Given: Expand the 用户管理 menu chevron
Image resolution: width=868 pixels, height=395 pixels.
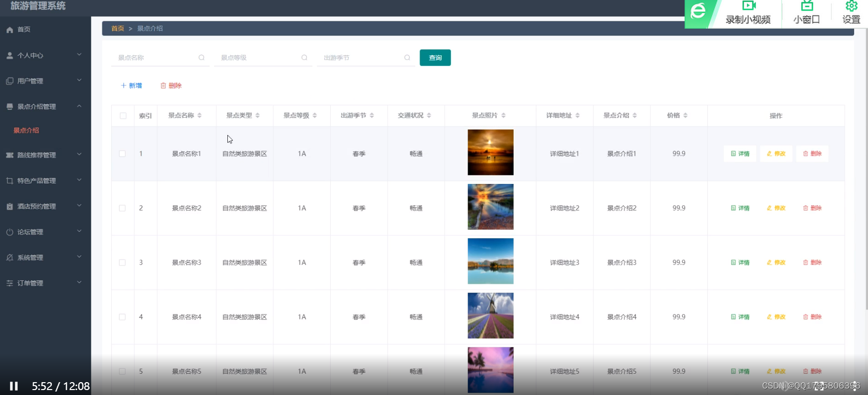Looking at the screenshot, I should (x=79, y=81).
